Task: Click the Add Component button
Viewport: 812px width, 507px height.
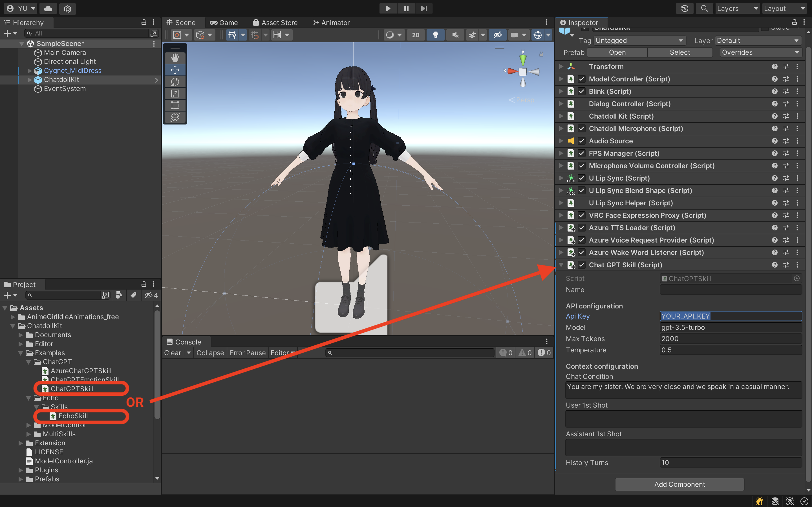Action: tap(679, 484)
